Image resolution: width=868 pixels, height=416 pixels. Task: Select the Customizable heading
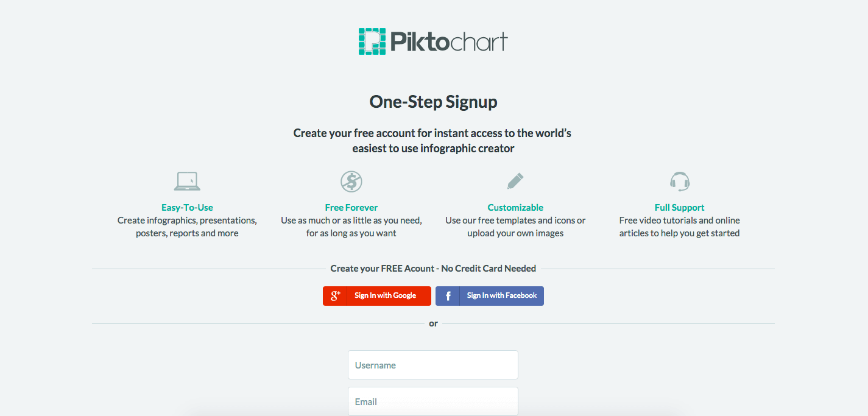pos(515,208)
